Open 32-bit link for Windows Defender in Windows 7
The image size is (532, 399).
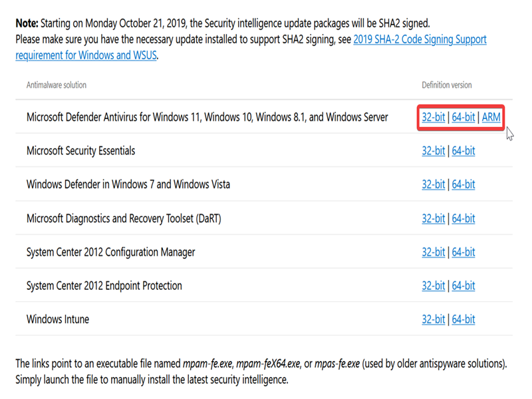click(434, 184)
